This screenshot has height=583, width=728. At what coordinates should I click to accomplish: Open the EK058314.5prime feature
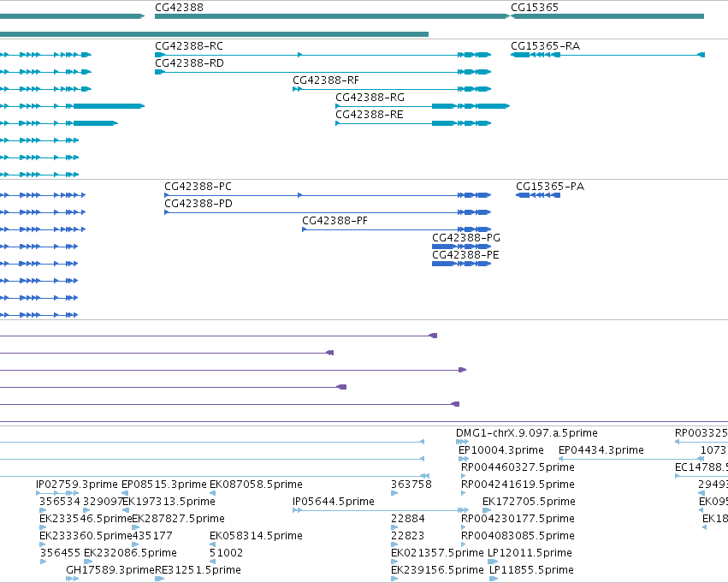pyautogui.click(x=256, y=536)
